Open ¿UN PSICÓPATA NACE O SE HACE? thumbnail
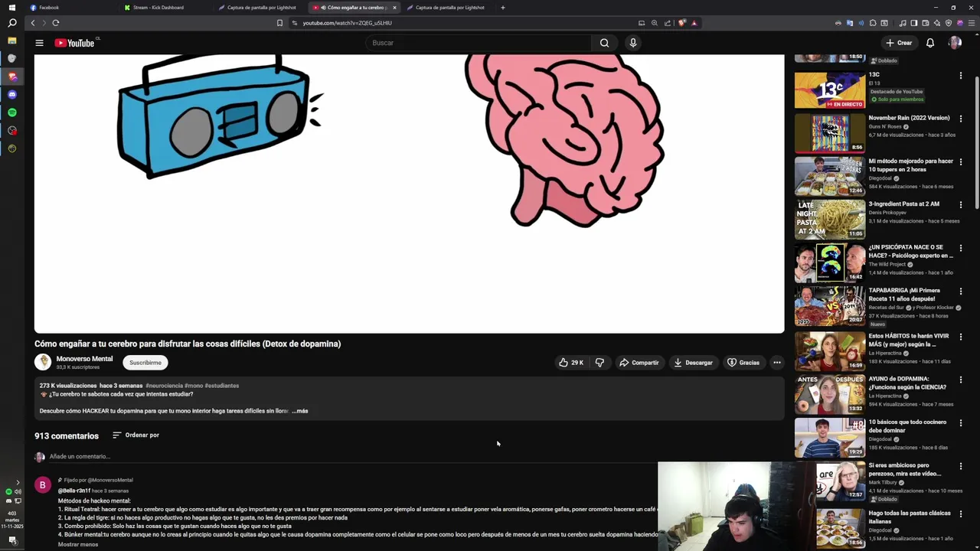Screen dimensions: 980x551 (830, 262)
